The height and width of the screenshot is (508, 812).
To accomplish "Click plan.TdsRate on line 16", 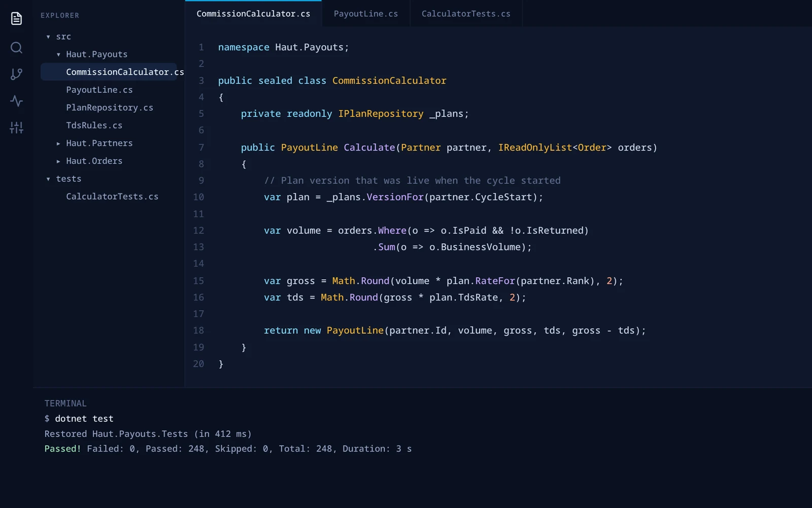I will click(x=463, y=297).
